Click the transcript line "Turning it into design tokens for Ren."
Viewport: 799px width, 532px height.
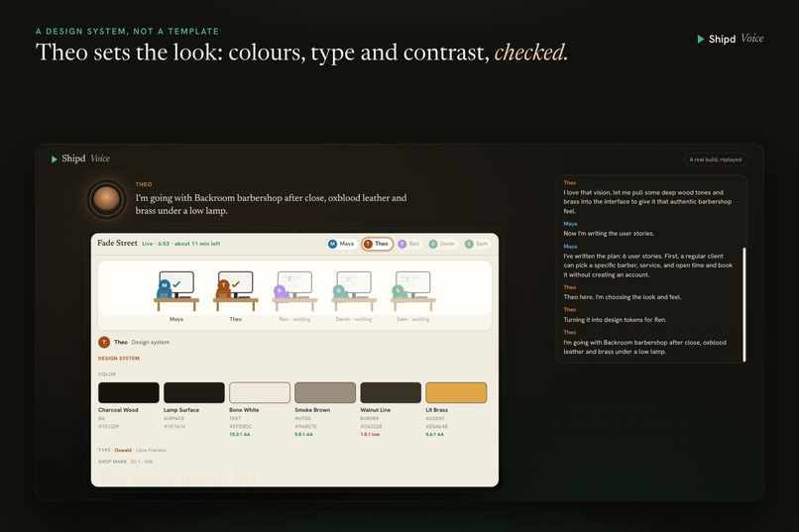(615, 320)
